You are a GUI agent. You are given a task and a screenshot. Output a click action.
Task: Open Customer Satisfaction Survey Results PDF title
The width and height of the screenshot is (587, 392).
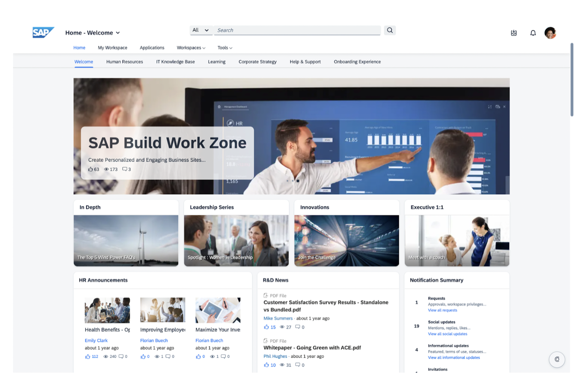click(x=326, y=306)
